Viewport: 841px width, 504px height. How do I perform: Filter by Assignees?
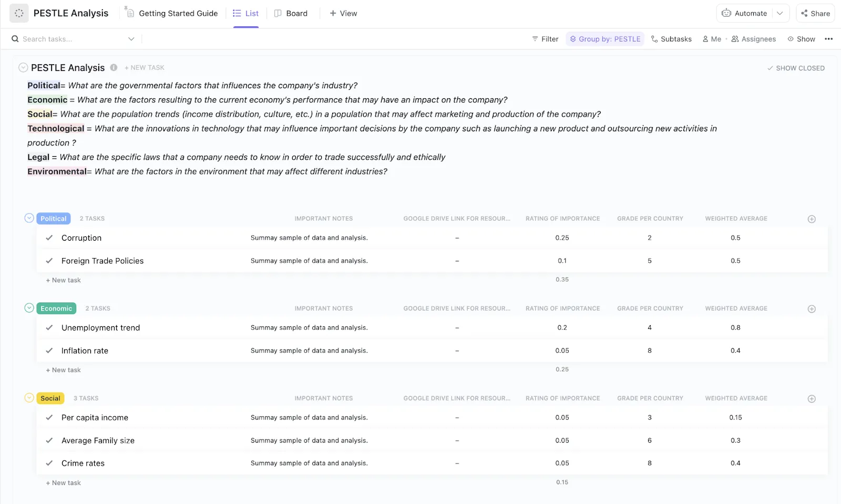[753, 39]
